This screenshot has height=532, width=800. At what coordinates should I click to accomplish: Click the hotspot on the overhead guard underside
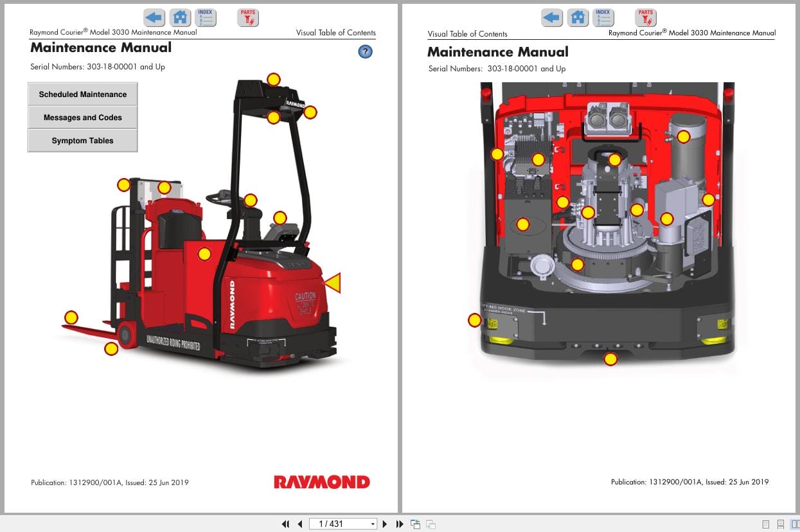[274, 117]
